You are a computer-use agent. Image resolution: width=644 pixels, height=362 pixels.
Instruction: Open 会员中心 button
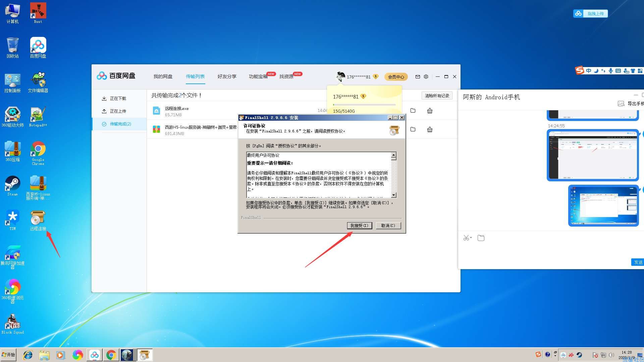coord(396,77)
